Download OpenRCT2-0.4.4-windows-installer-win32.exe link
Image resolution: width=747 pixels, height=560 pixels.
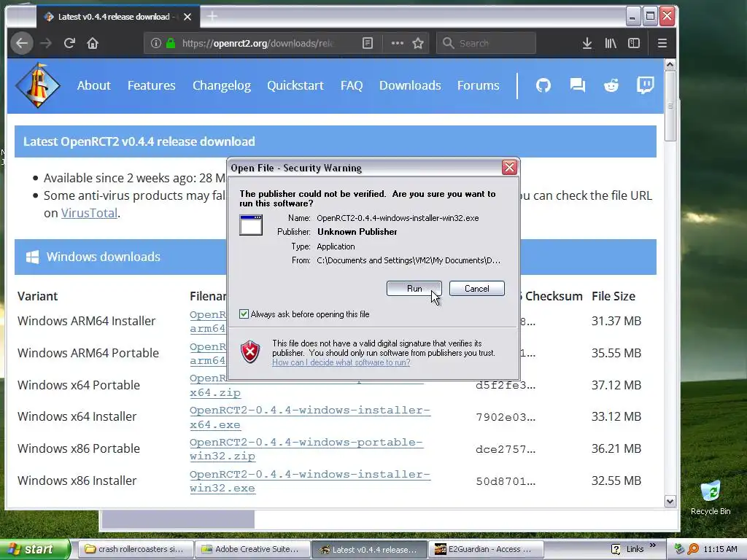point(309,481)
